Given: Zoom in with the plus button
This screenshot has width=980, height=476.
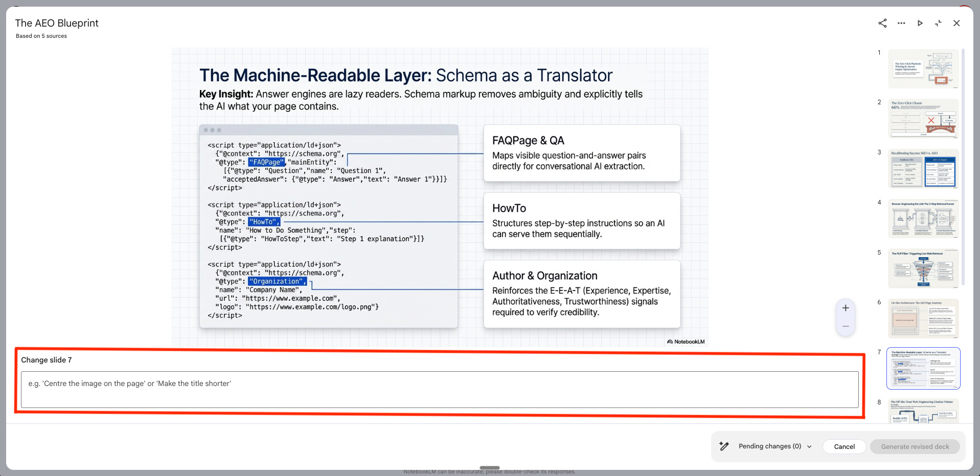Looking at the screenshot, I should [x=846, y=308].
